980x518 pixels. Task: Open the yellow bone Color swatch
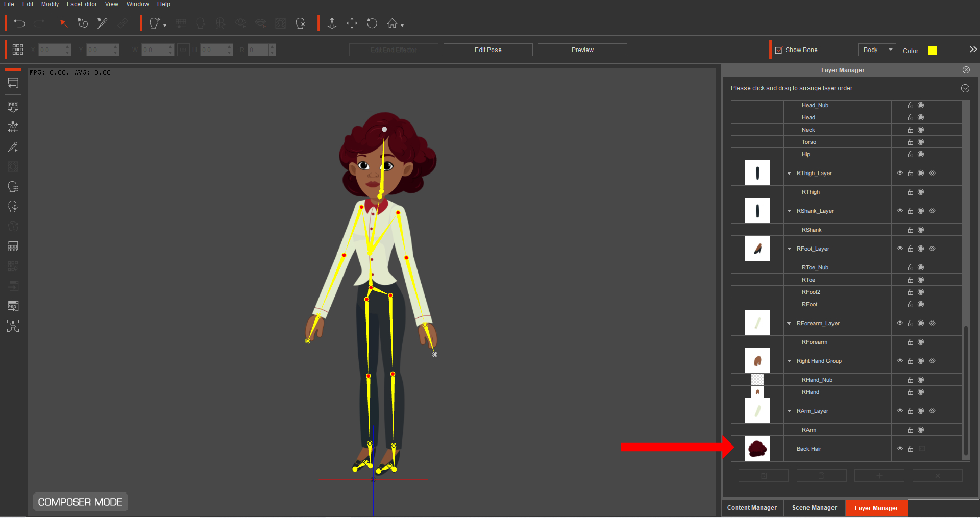click(x=932, y=51)
